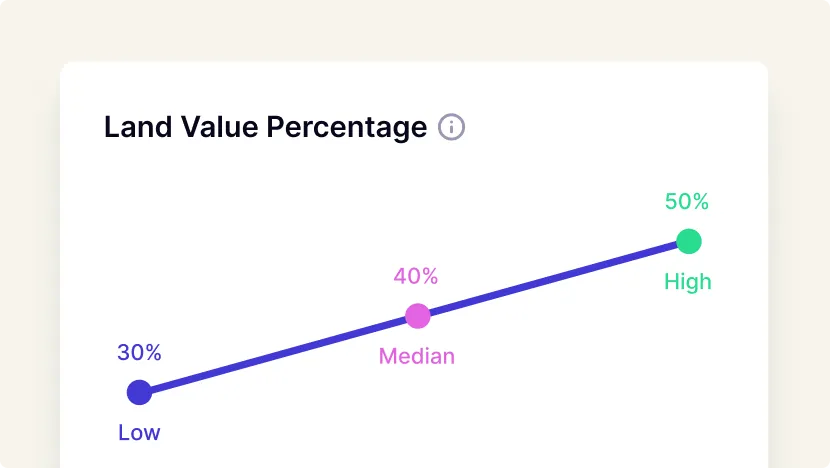Click the High text label
This screenshot has width=830, height=468.
(x=688, y=282)
